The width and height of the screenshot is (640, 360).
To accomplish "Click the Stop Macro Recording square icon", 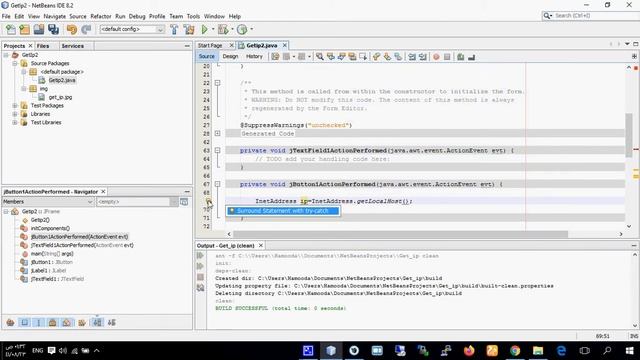I will click(x=447, y=57).
